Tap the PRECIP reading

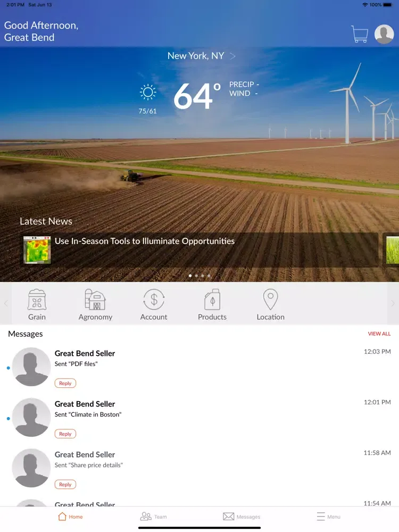(x=244, y=84)
